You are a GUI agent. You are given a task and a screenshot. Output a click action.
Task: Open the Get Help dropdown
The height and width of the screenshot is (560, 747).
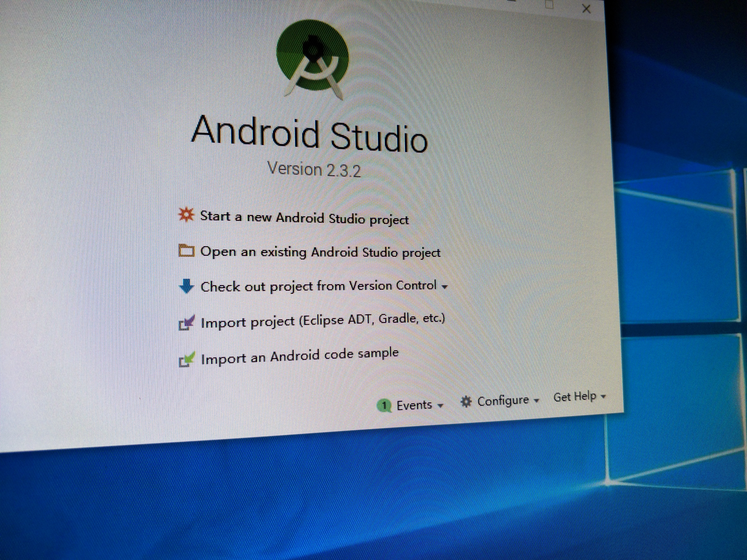(580, 397)
